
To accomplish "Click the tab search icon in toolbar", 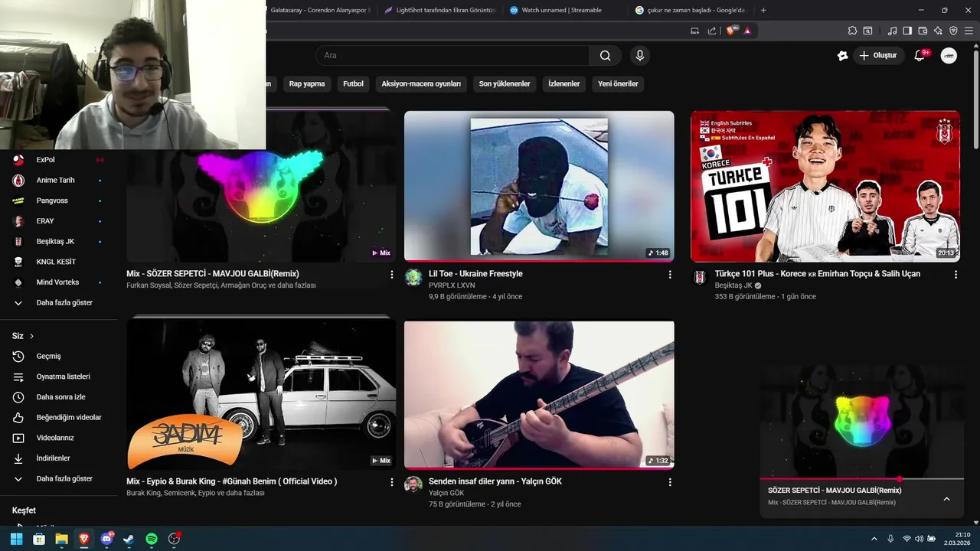I will point(867,31).
